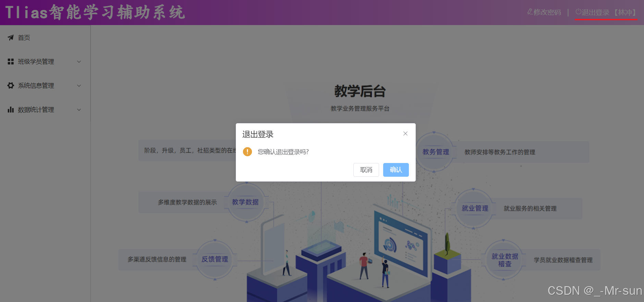The height and width of the screenshot is (302, 644).
Task: Click the bar chart icon beside 数据统计管理
Action: [11, 109]
